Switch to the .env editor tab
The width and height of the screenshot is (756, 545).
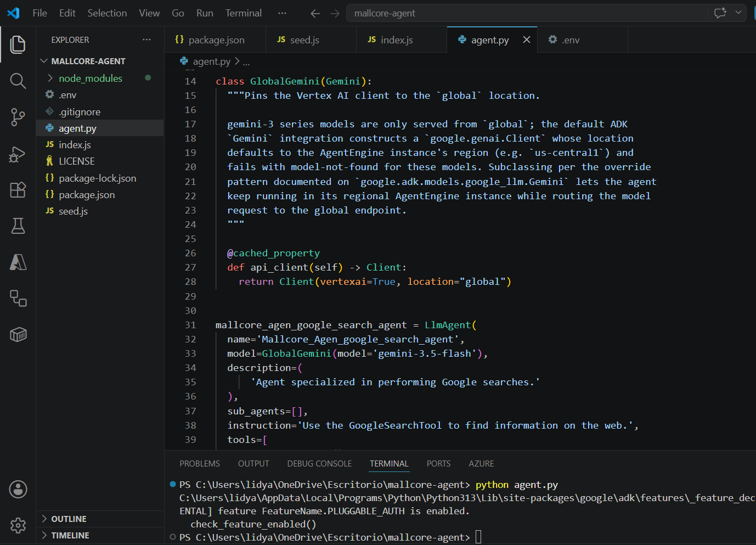click(582, 40)
